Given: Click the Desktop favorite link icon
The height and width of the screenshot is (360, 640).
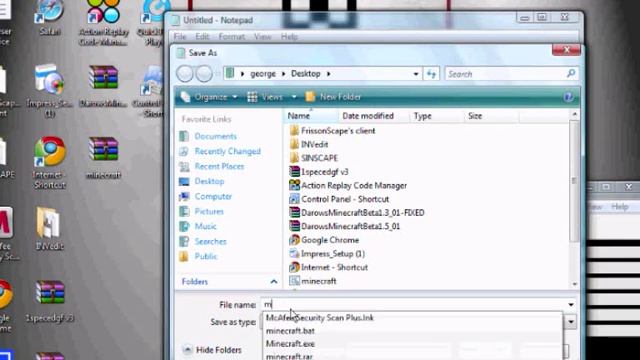Looking at the screenshot, I should (184, 181).
